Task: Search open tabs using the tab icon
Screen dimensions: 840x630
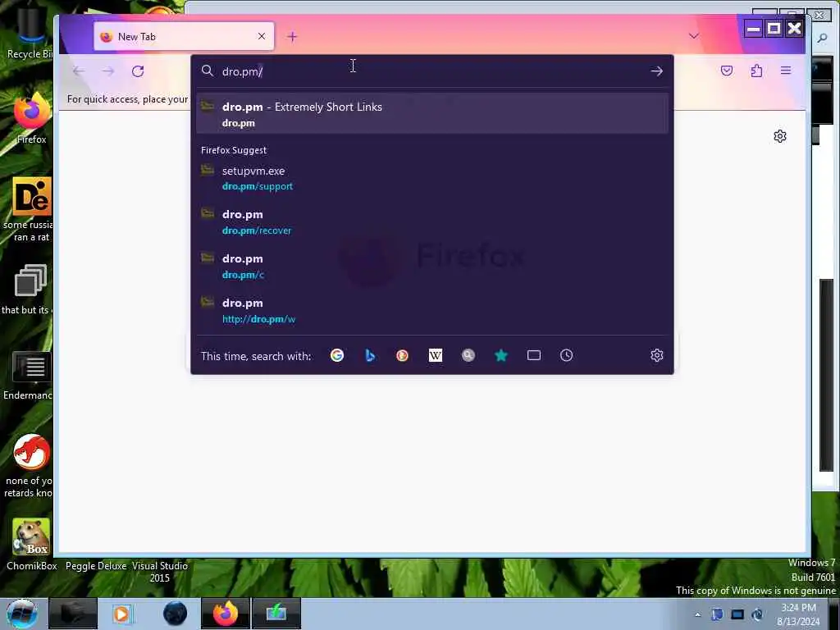Action: (x=533, y=355)
